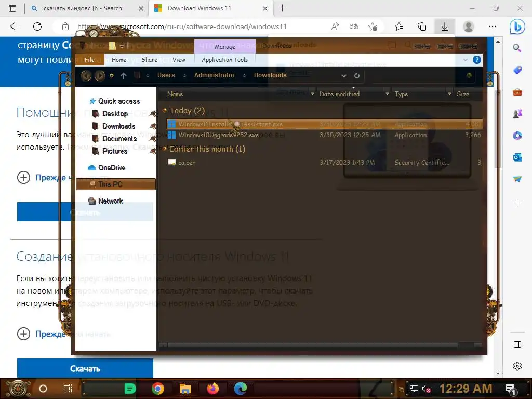Click Manage contextual tab in Explorer
532x399 pixels.
click(x=224, y=46)
